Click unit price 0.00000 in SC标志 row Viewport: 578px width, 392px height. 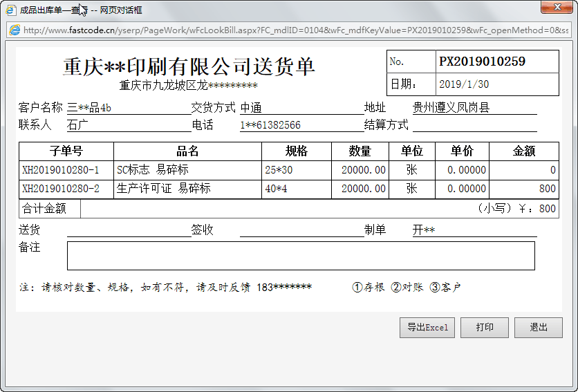click(x=467, y=170)
